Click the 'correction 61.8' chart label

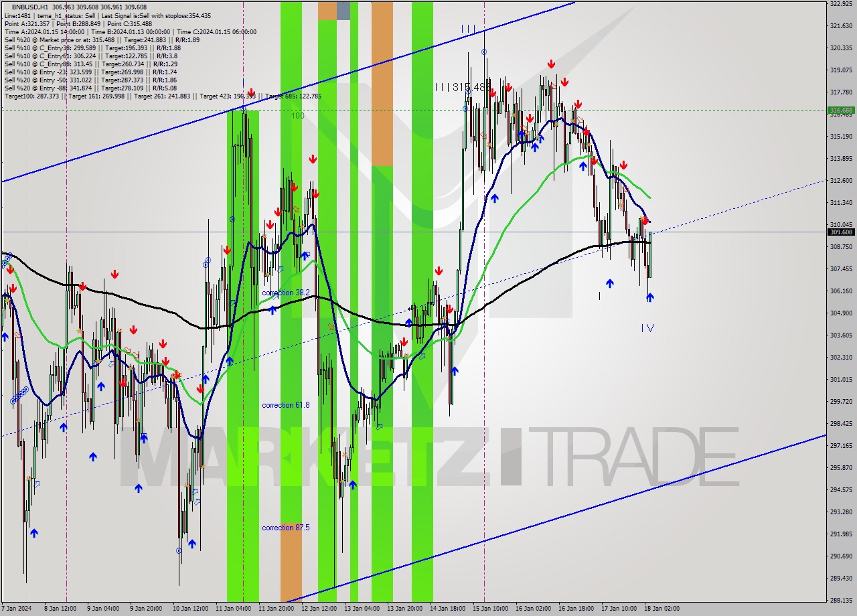(x=286, y=405)
